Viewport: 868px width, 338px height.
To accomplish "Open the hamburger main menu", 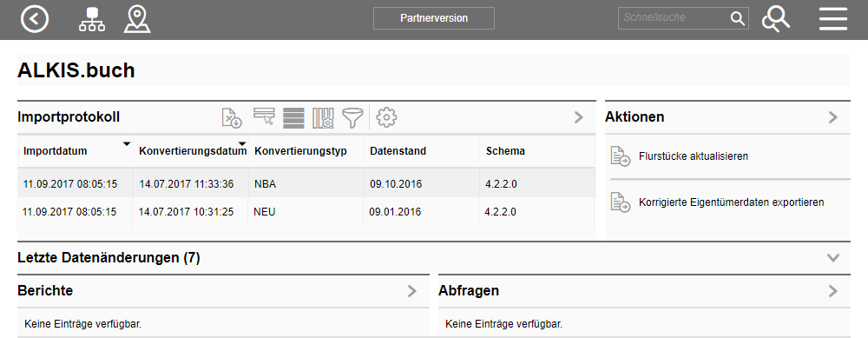I will click(833, 19).
